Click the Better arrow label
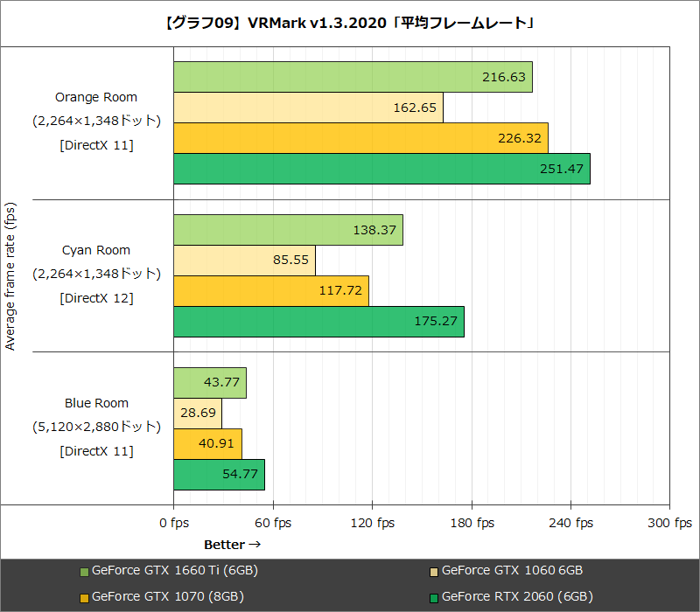 [231, 544]
